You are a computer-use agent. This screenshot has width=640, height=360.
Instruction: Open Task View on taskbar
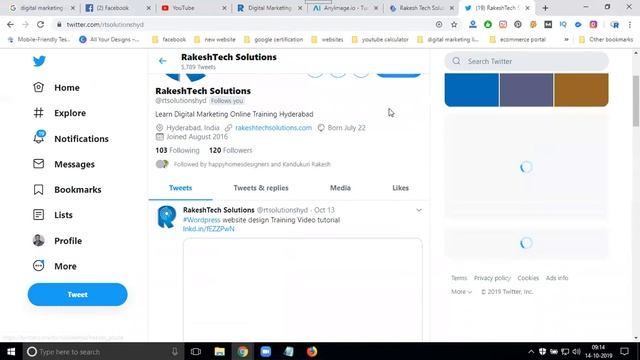196,351
